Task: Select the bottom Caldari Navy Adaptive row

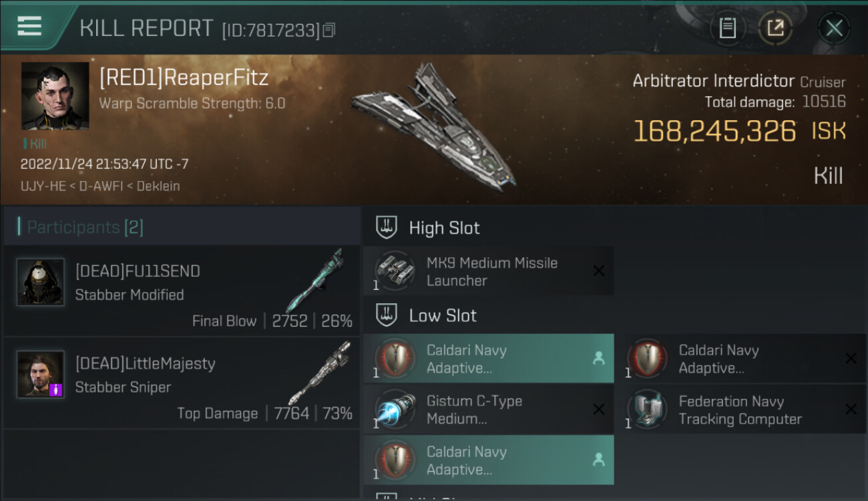Action: pyautogui.click(x=488, y=460)
